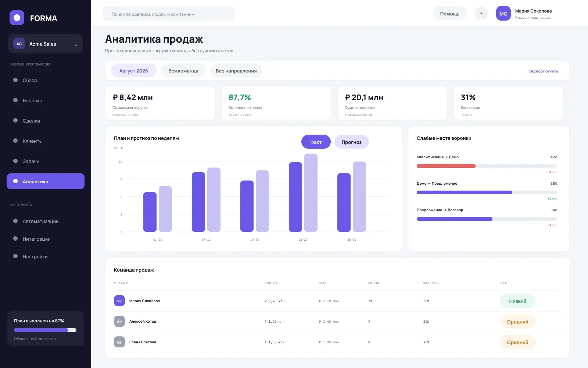Click Мария Соколова's МС avatar in table

[119, 301]
